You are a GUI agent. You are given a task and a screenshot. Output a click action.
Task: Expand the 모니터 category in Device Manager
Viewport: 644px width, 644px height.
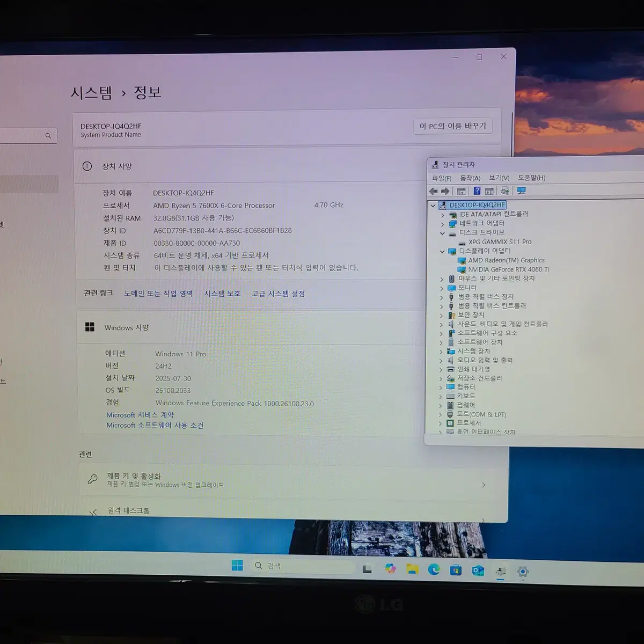pos(442,287)
